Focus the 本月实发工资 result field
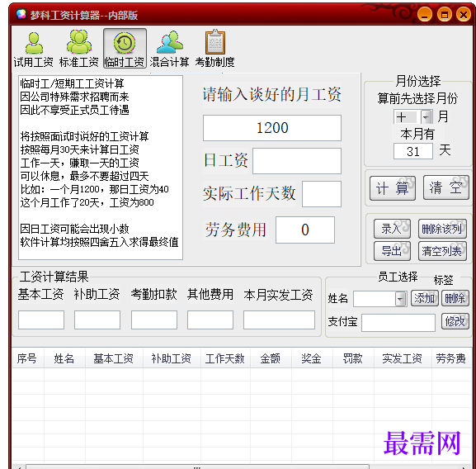This screenshot has width=476, height=469. tap(279, 320)
